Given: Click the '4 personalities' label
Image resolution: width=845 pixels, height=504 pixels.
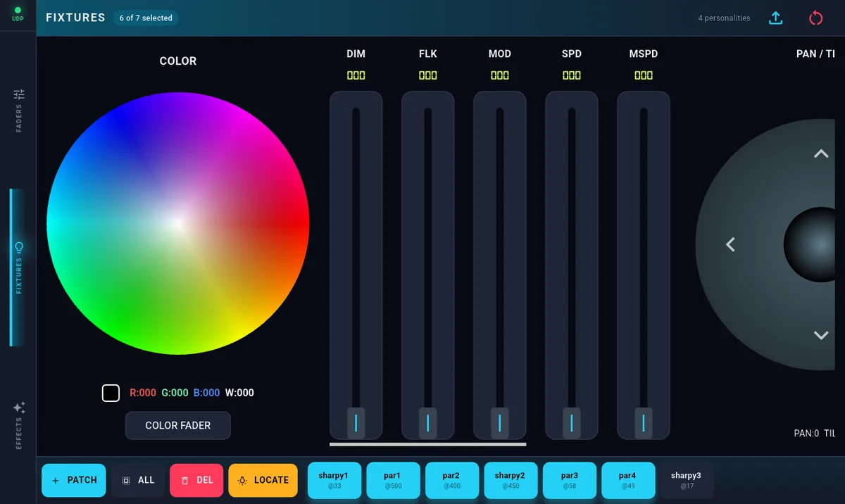Looking at the screenshot, I should [x=724, y=18].
